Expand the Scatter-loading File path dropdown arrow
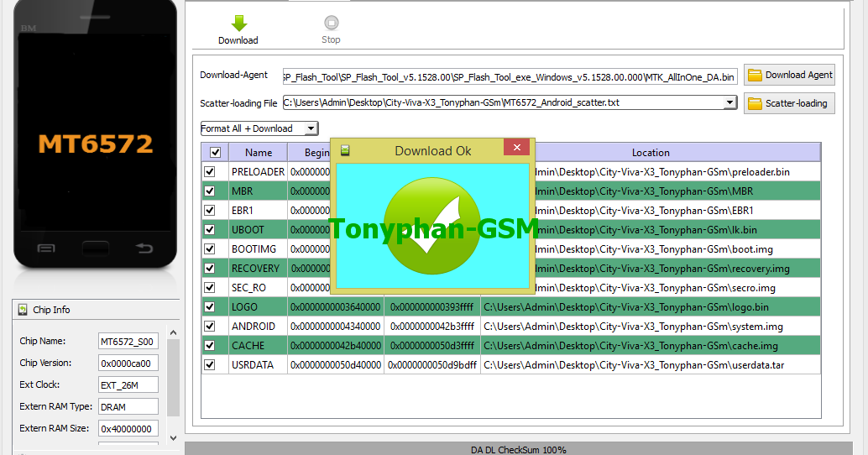The image size is (868, 455). (730, 102)
